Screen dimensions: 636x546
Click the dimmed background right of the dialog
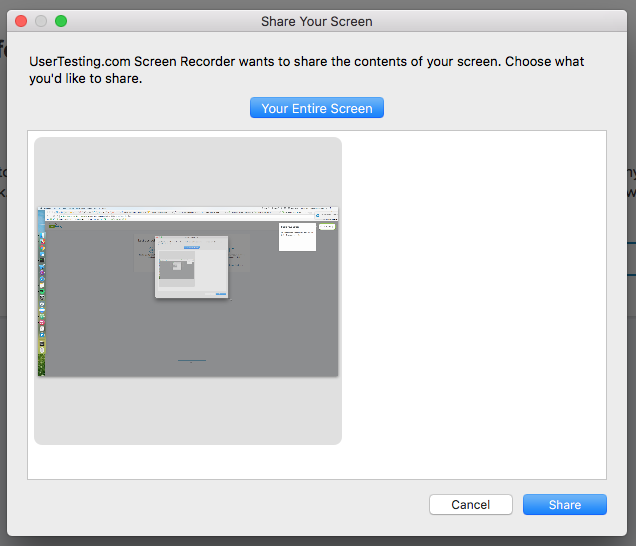[631, 300]
